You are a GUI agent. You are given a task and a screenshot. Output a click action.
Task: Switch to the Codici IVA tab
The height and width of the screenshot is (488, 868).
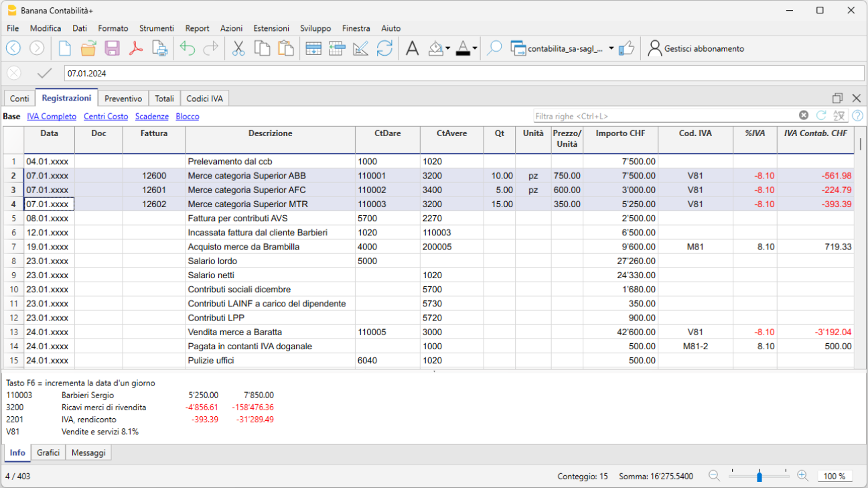[204, 99]
